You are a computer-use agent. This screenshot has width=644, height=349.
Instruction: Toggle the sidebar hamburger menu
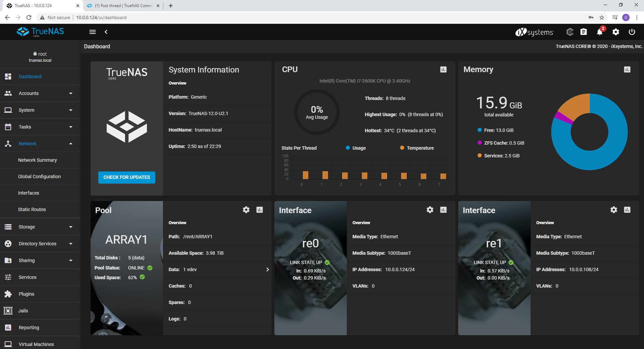point(93,32)
